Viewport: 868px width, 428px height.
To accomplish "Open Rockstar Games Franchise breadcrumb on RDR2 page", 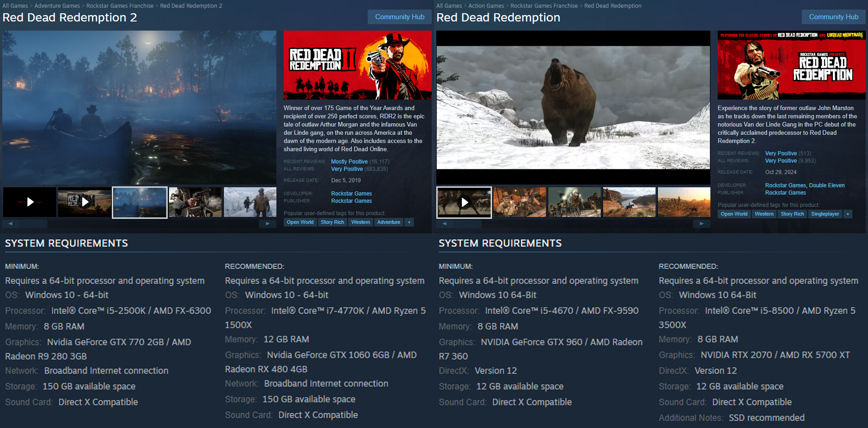I will click(120, 6).
